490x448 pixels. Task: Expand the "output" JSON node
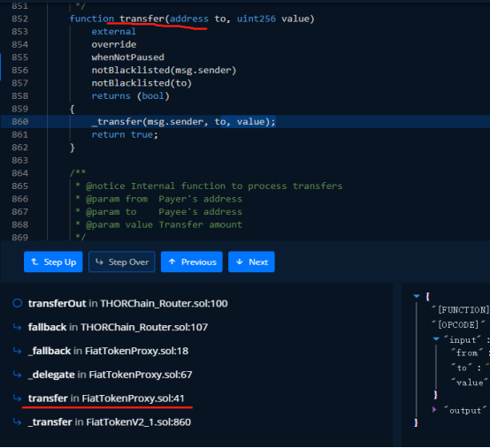[x=434, y=410]
